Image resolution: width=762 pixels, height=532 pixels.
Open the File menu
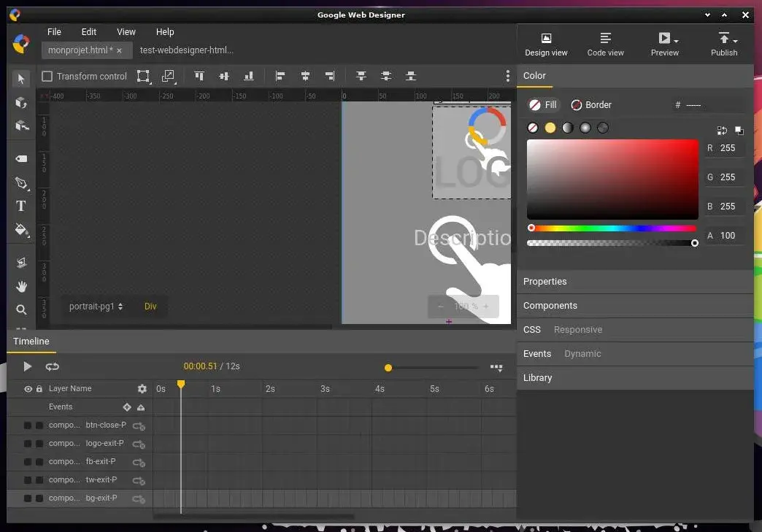[54, 32]
